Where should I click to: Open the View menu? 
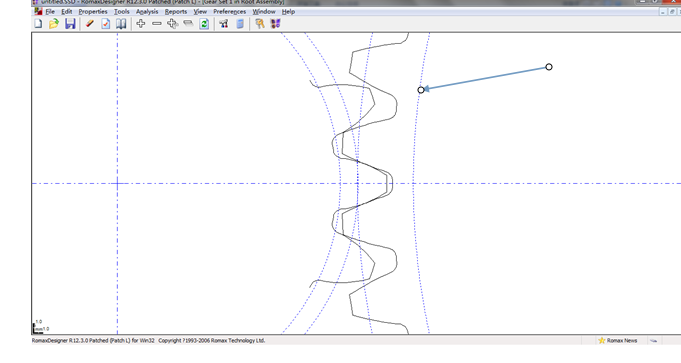pos(200,12)
